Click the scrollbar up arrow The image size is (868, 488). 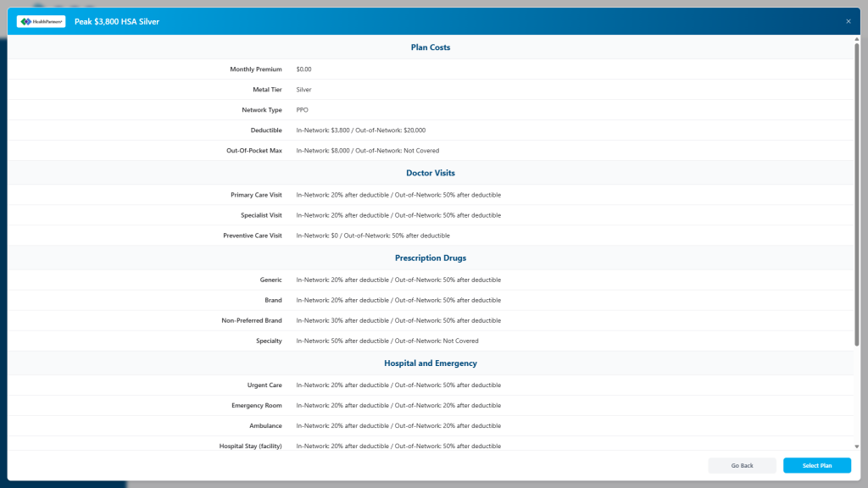[856, 39]
